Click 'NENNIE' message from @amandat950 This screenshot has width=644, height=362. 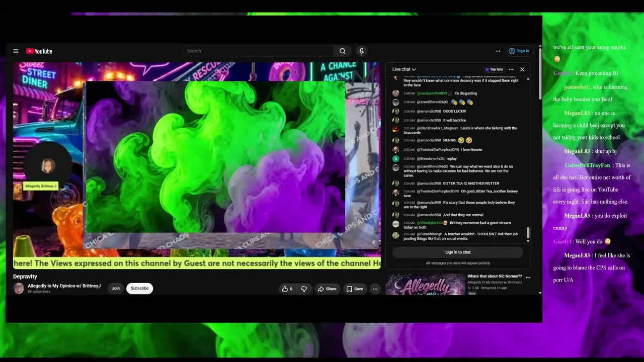pos(450,140)
